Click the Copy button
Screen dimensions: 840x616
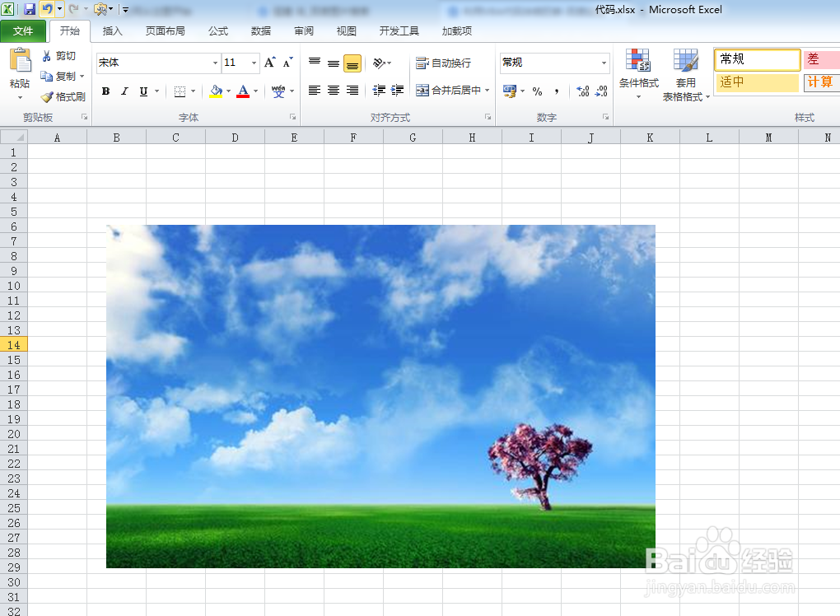coord(59,76)
